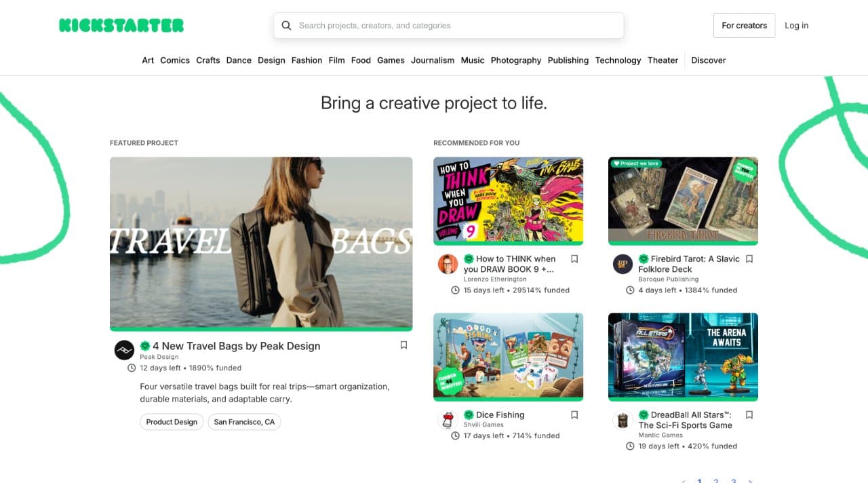Click the San Francisco, CA tag
868x483 pixels.
click(x=244, y=422)
